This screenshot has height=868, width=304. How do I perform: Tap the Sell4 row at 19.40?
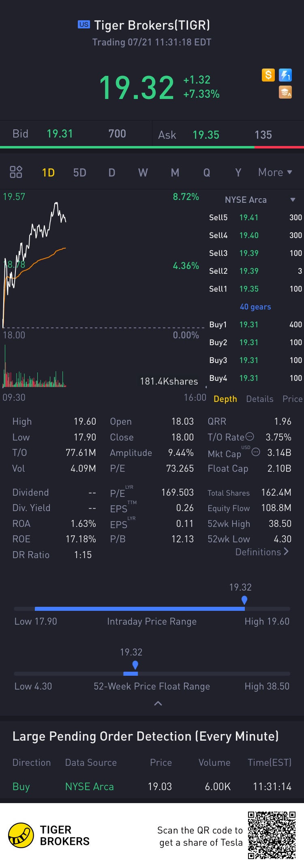pos(255,236)
